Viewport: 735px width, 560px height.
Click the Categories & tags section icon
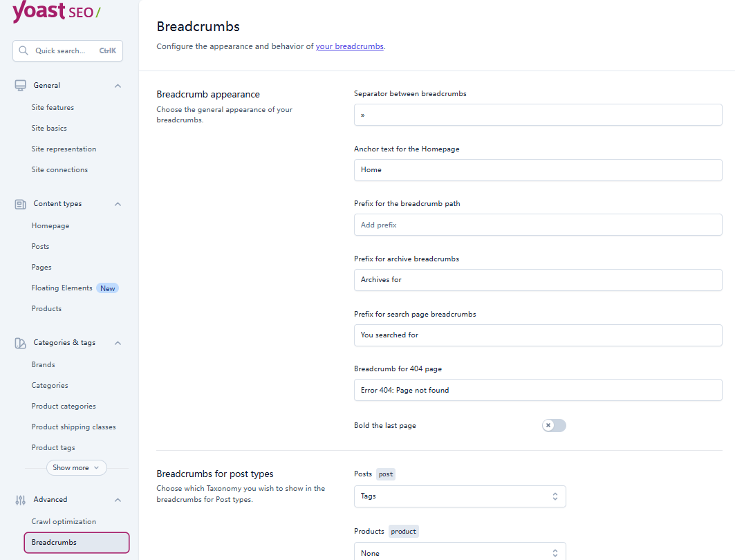tap(21, 343)
